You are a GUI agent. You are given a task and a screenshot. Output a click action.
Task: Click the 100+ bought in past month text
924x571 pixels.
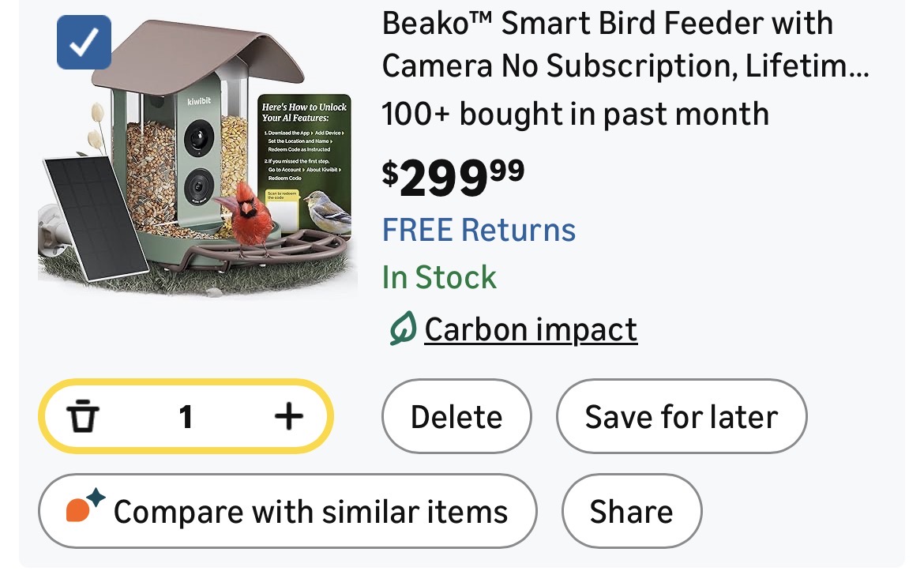pos(575,115)
